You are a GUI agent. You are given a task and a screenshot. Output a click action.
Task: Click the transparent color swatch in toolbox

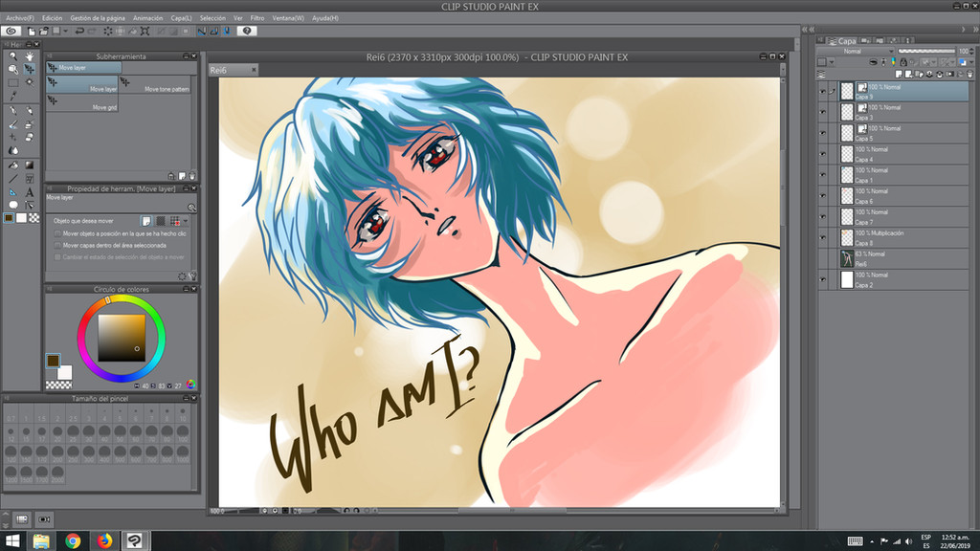pyautogui.click(x=34, y=218)
